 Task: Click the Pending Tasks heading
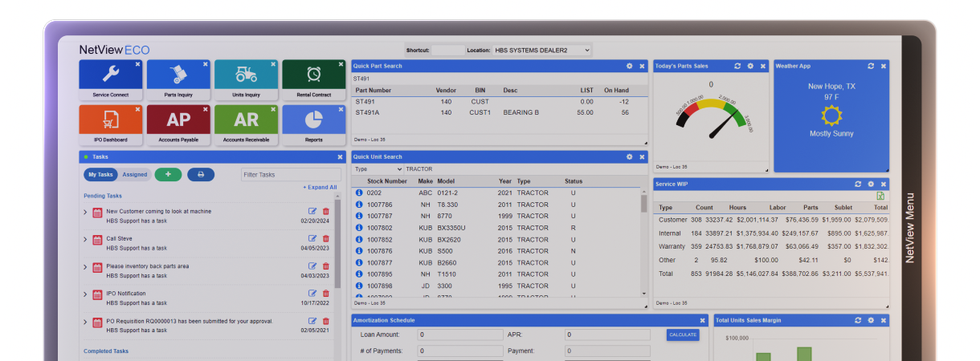pyautogui.click(x=103, y=196)
